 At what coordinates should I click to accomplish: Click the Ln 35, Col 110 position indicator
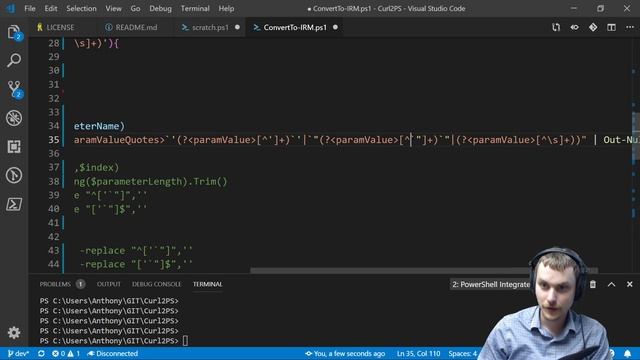coord(418,353)
